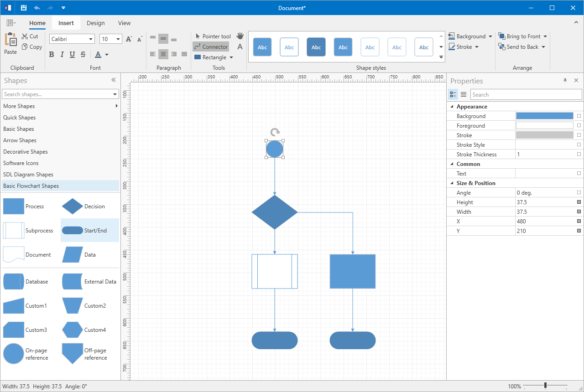Click the Save icon in the title bar
Screen dimensions: 584x392
(x=23, y=7)
